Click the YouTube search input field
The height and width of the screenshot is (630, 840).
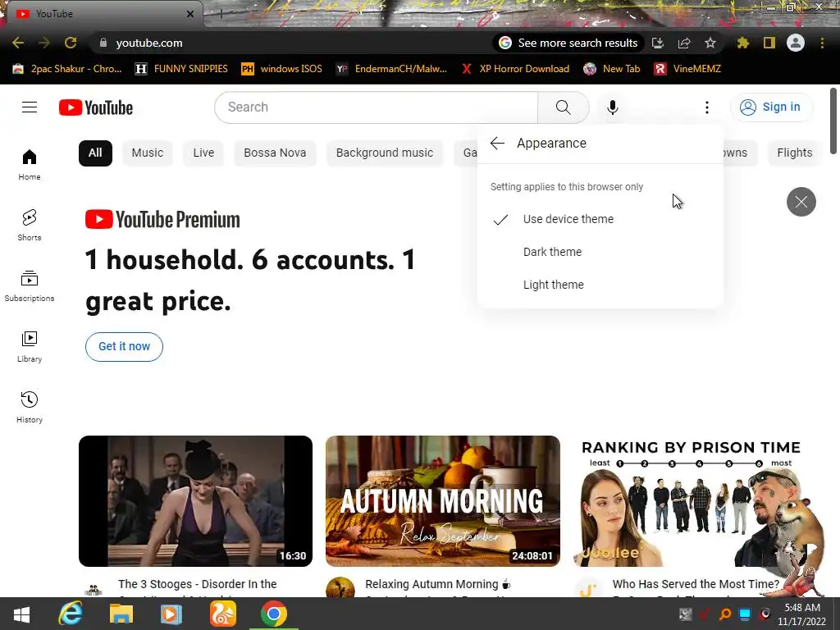coord(376,107)
